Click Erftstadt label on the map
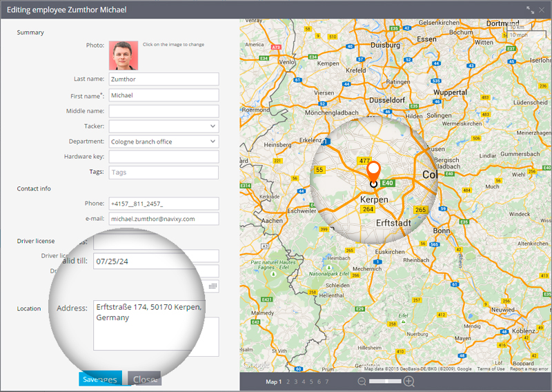The height and width of the screenshot is (392, 552). coord(393,223)
